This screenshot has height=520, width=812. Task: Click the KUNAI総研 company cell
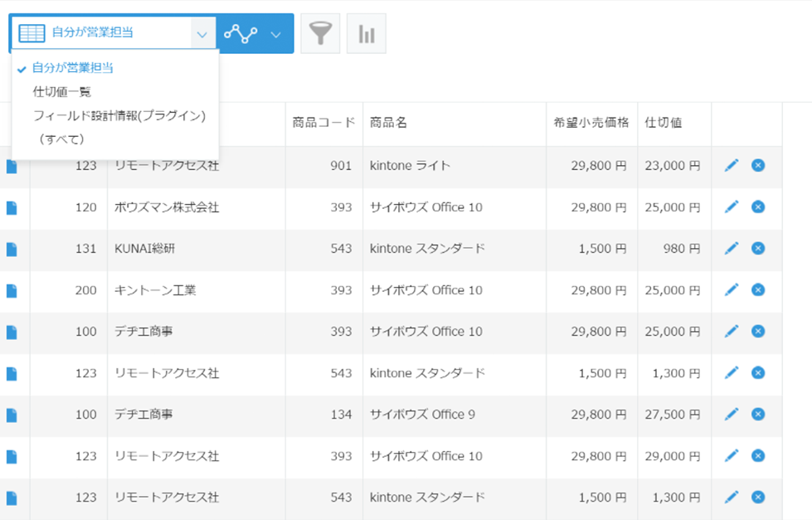point(144,249)
